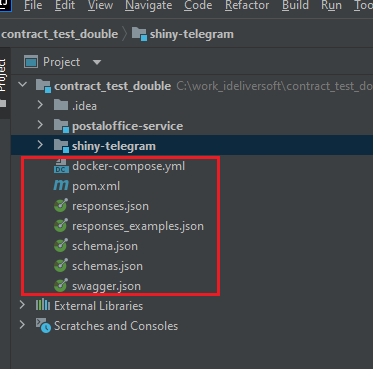This screenshot has height=369, width=373.
Task: Click the icon beside swagger.json
Action: click(x=61, y=285)
